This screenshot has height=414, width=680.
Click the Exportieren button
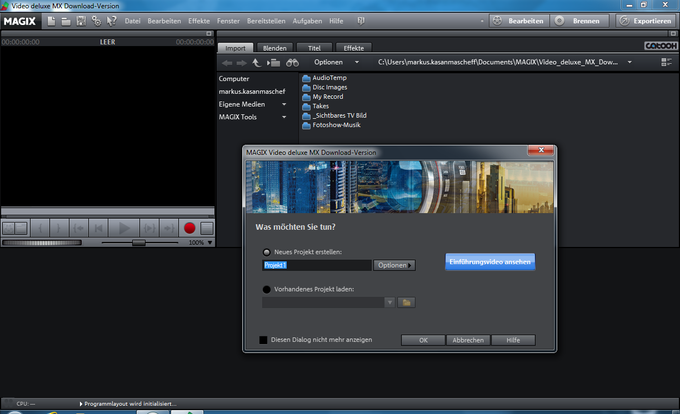(645, 21)
